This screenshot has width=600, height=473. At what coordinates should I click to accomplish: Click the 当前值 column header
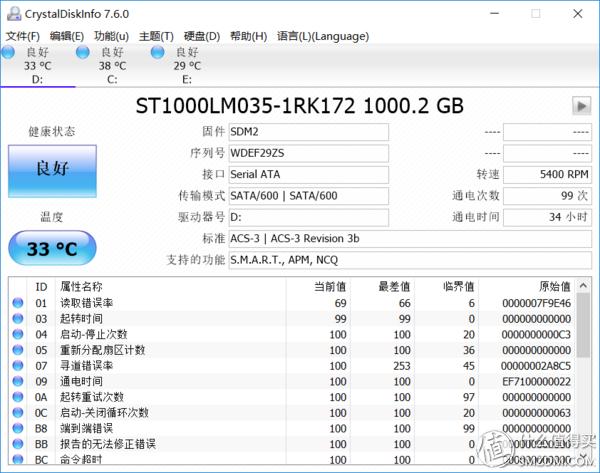click(318, 287)
